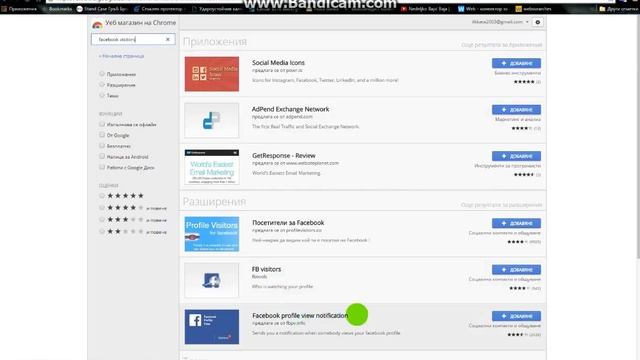Enable the От Google checkbox
Image resolution: width=640 pixels, height=360 pixels.
(102, 135)
